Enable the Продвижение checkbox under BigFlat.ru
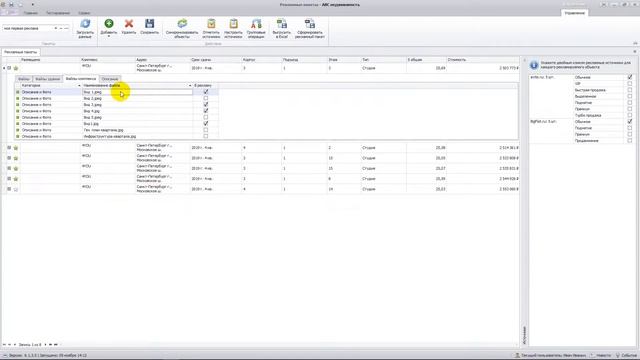Screen dimensions: 640x360 click(x=630, y=141)
